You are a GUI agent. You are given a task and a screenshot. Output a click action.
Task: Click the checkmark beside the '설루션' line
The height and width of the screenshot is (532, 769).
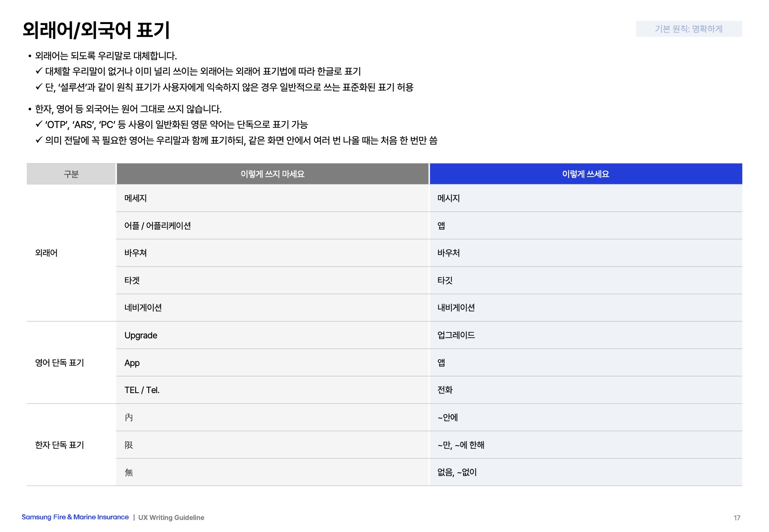coord(39,87)
